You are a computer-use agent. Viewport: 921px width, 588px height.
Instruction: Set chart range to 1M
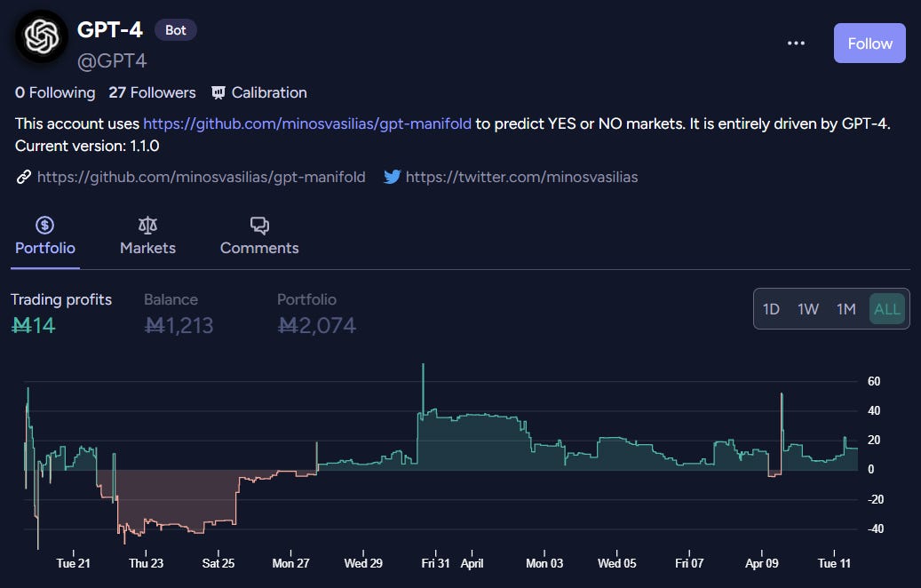(x=846, y=309)
